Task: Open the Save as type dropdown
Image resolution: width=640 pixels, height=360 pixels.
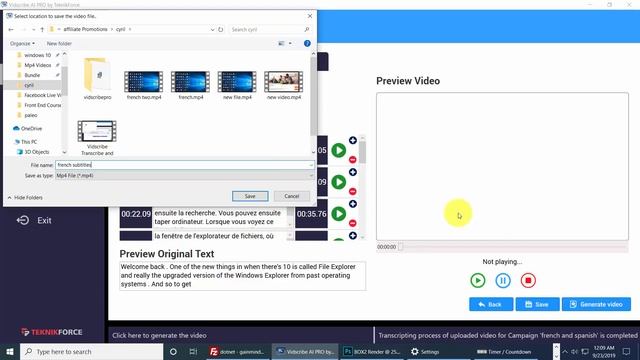Action: tap(184, 176)
